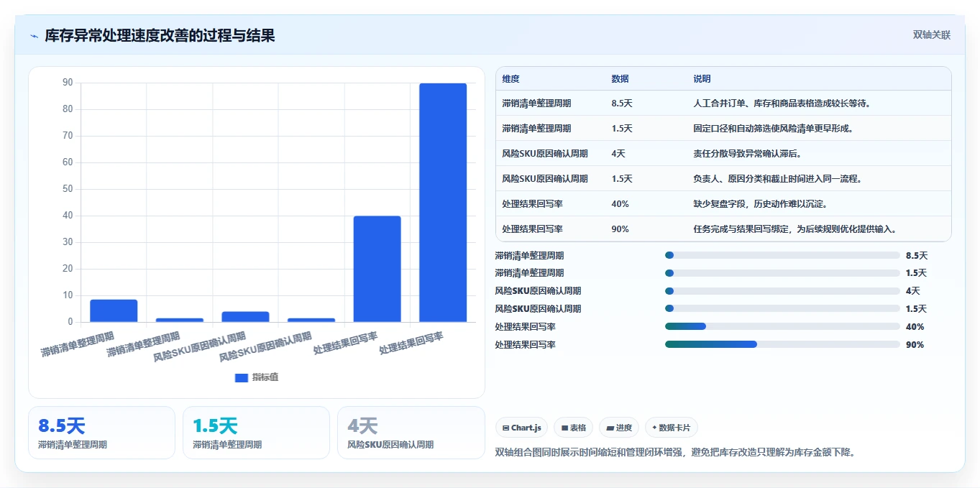Click the tallest chart bar reaching 90
The height and width of the screenshot is (488, 980).
click(443, 203)
